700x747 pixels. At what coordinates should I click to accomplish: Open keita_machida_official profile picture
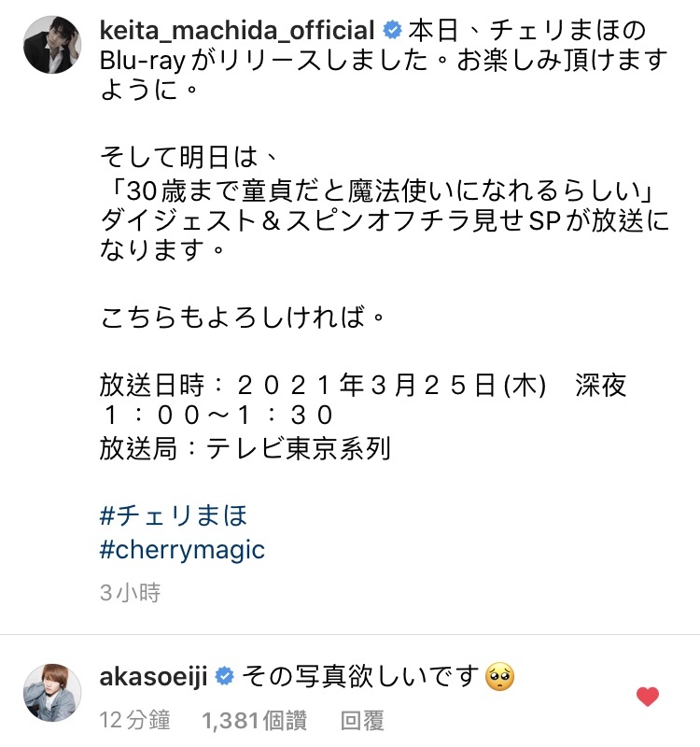coord(52,45)
